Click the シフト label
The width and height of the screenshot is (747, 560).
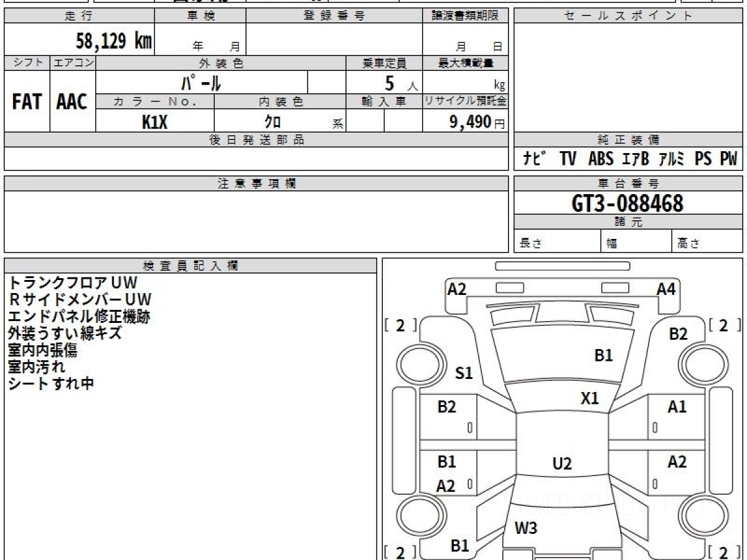pos(27,63)
